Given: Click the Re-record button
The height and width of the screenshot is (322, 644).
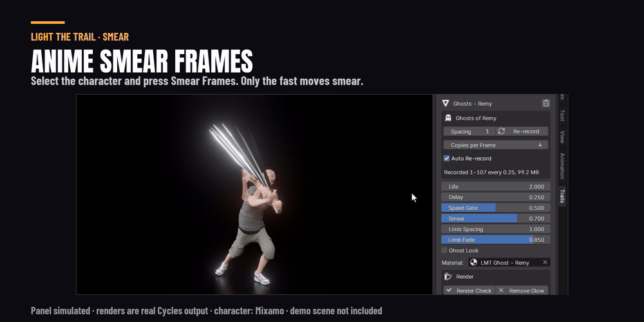Looking at the screenshot, I should 522,131.
